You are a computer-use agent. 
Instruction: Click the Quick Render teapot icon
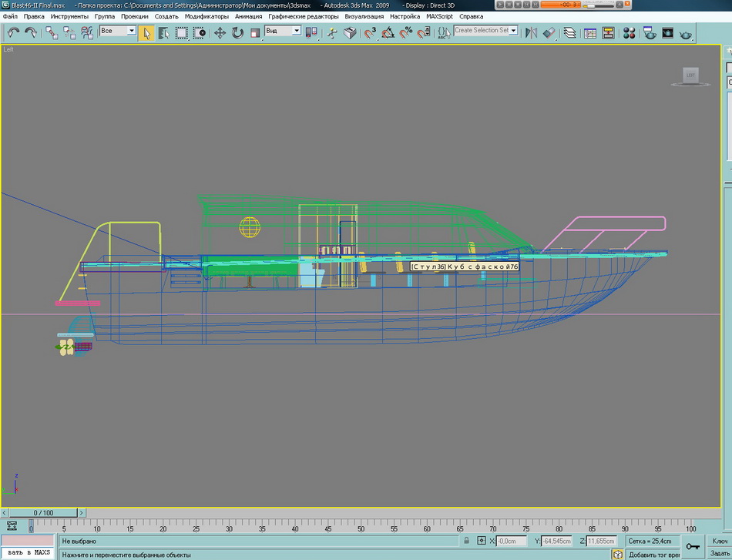[685, 32]
